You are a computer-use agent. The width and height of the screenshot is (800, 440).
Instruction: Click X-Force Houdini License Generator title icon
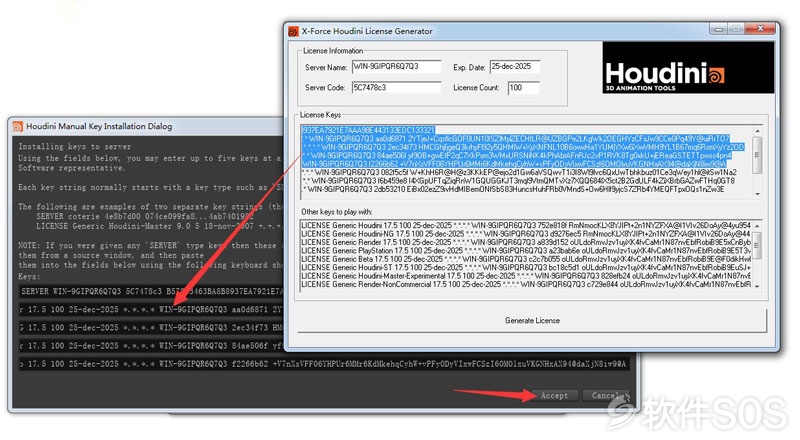293,31
